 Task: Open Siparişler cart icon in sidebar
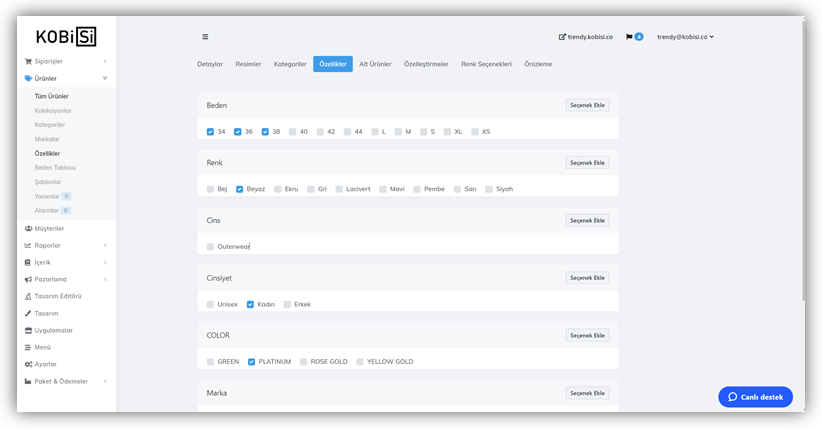pyautogui.click(x=28, y=61)
